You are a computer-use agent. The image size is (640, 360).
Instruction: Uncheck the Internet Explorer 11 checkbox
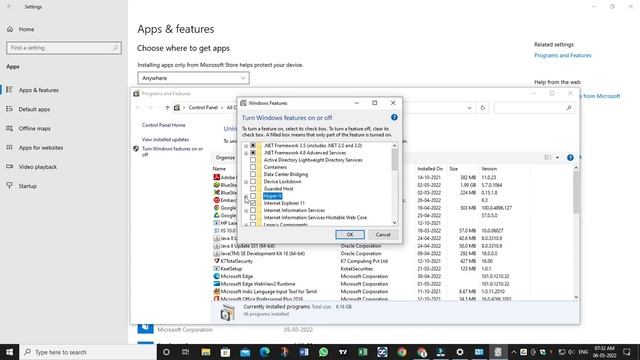[x=253, y=203]
